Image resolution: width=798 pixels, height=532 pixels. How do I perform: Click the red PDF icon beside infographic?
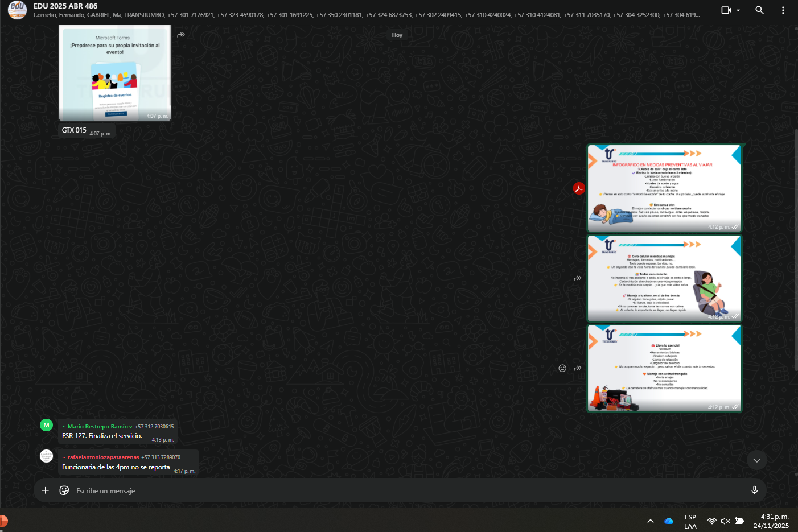(x=579, y=188)
